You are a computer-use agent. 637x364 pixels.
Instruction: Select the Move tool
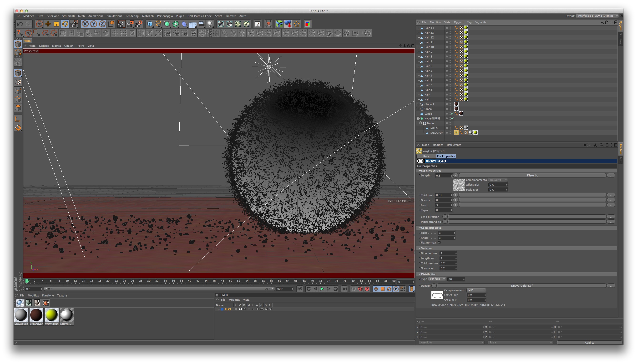tap(48, 24)
